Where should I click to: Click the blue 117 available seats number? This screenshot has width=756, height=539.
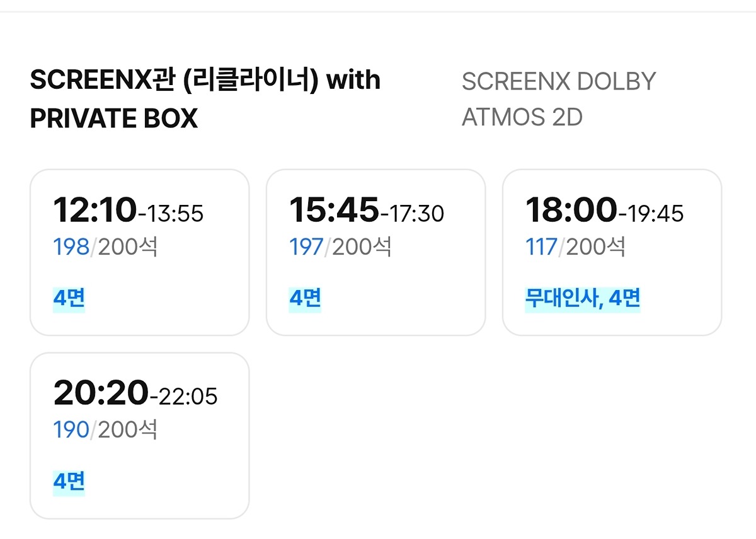(541, 247)
